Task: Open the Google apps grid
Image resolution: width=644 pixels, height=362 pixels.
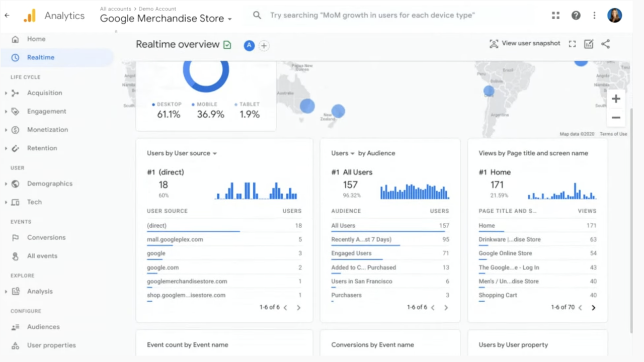Action: (x=555, y=15)
